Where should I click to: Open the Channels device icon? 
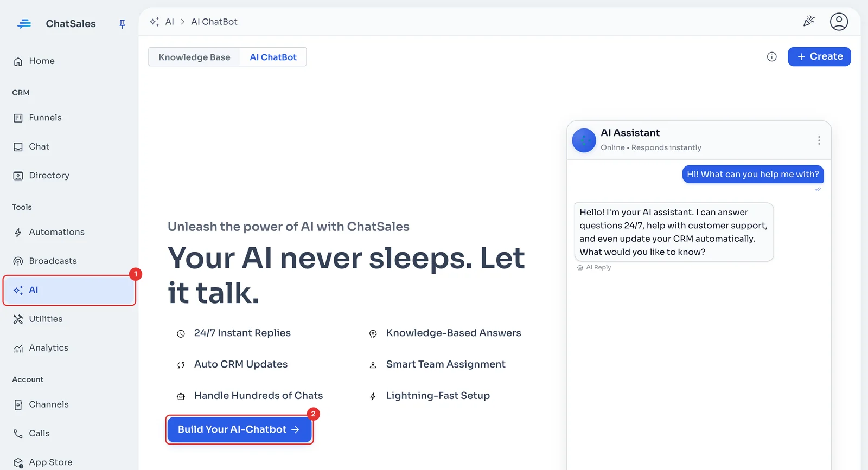[x=18, y=405]
